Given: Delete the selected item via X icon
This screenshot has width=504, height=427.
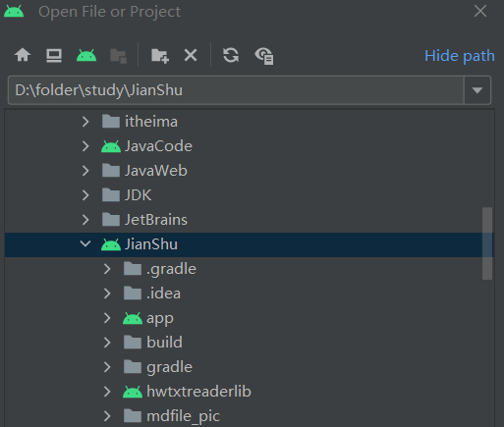Looking at the screenshot, I should click(191, 55).
